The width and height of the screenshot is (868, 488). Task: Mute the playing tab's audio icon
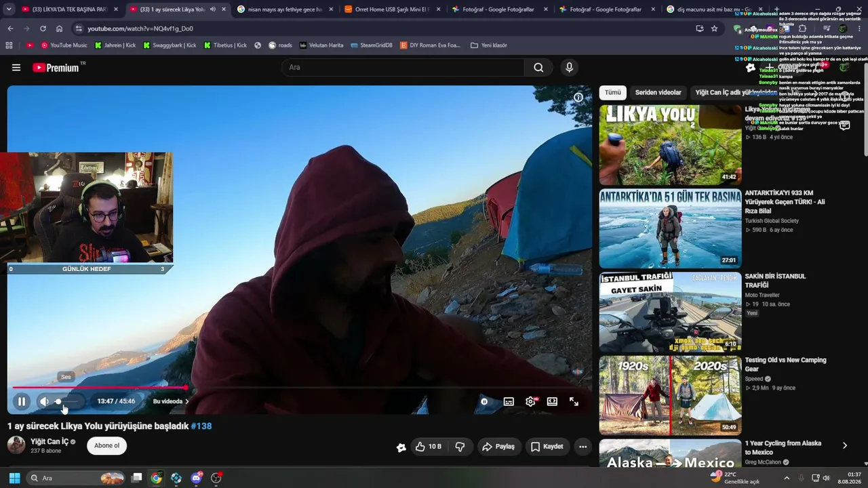point(213,9)
